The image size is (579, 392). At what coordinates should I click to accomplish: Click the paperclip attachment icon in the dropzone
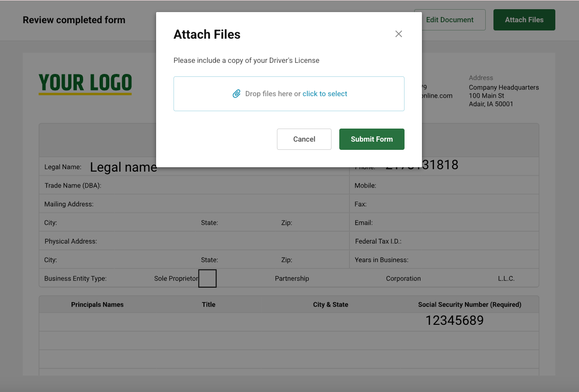pyautogui.click(x=236, y=93)
